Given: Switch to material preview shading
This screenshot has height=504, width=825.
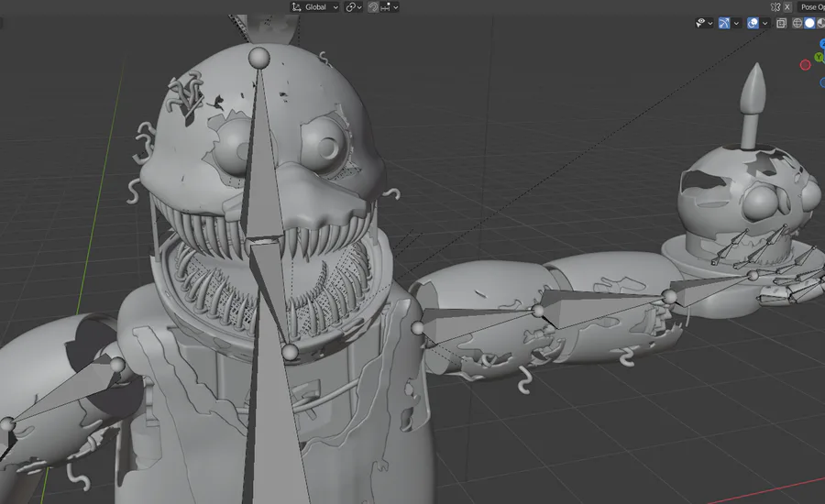Looking at the screenshot, I should click(x=820, y=23).
